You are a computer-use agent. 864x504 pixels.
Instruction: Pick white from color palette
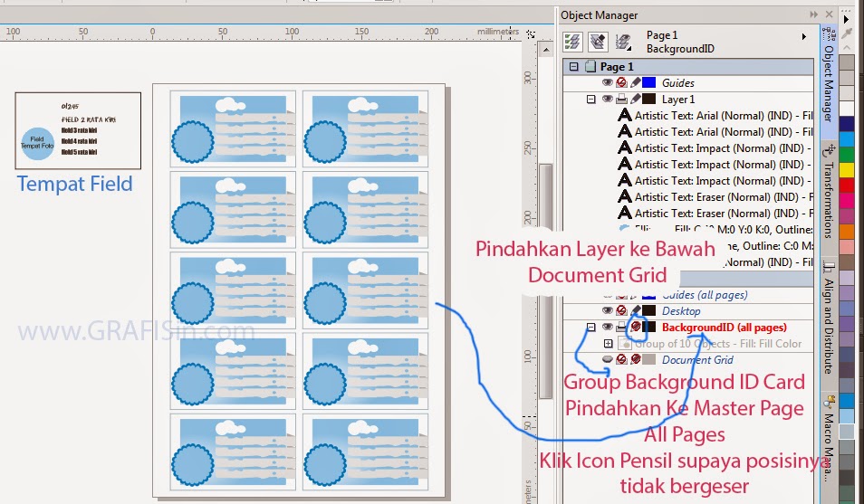(x=847, y=108)
